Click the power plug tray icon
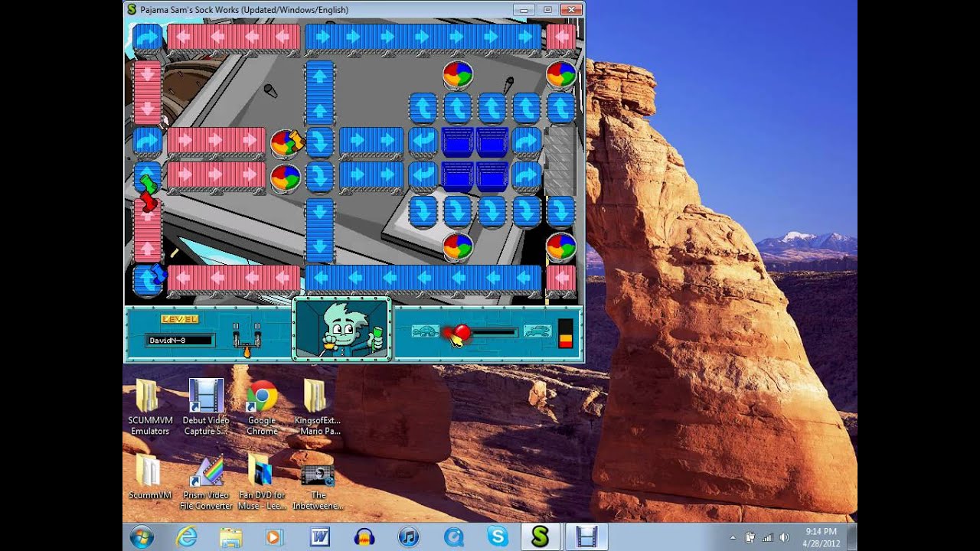The height and width of the screenshot is (551, 980). click(x=750, y=537)
